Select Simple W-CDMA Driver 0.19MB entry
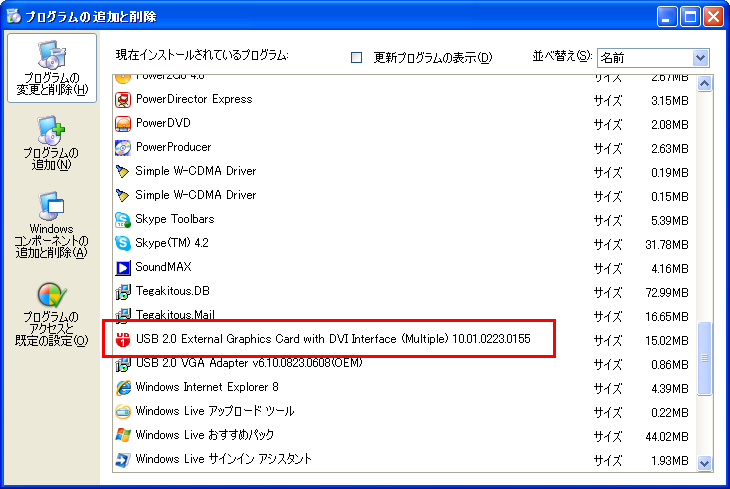Image resolution: width=730 pixels, height=489 pixels. (404, 171)
